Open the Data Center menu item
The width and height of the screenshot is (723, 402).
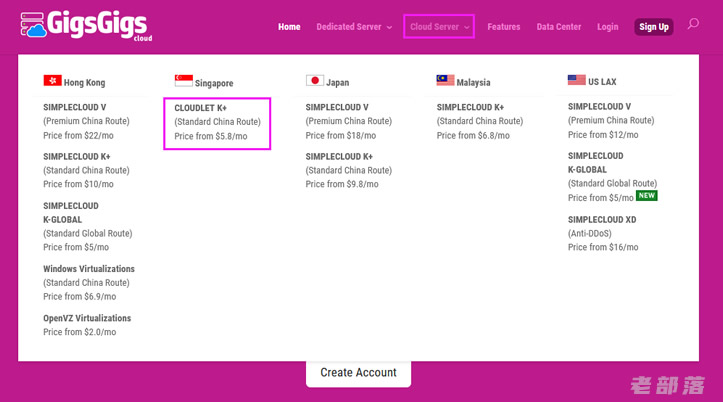(558, 27)
